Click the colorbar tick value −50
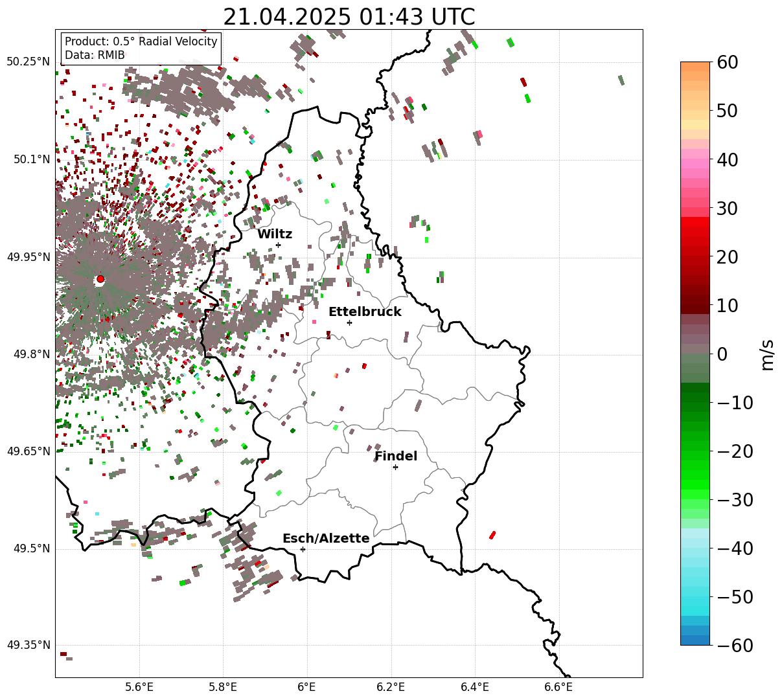The height and width of the screenshot is (700, 782). (x=735, y=596)
